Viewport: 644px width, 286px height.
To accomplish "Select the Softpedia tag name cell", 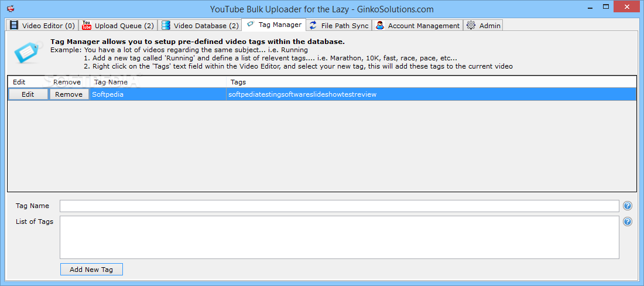I will [158, 94].
